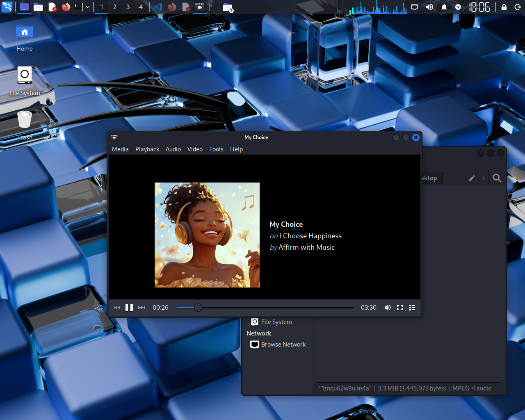
Task: Switch to workspace 2
Action: tap(115, 7)
